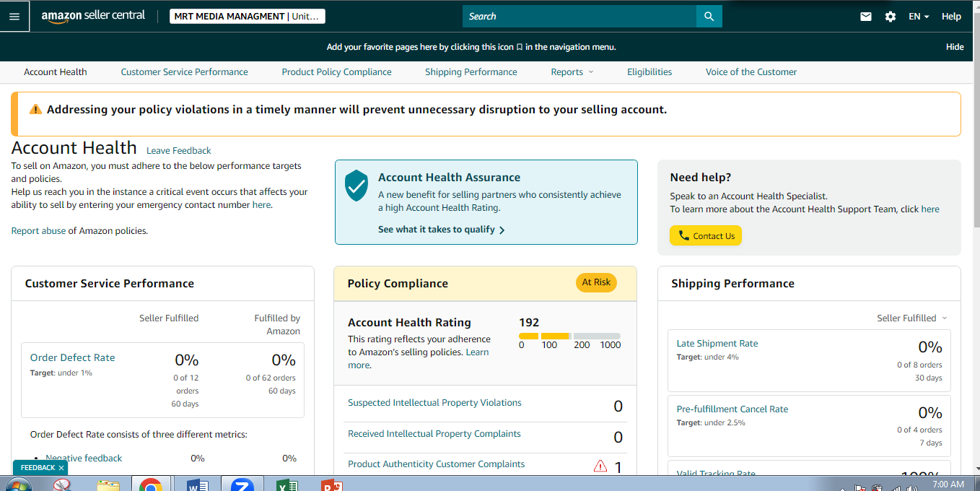Go to the Shipping Performance tab
Screen dimensions: 980x491
click(471, 72)
